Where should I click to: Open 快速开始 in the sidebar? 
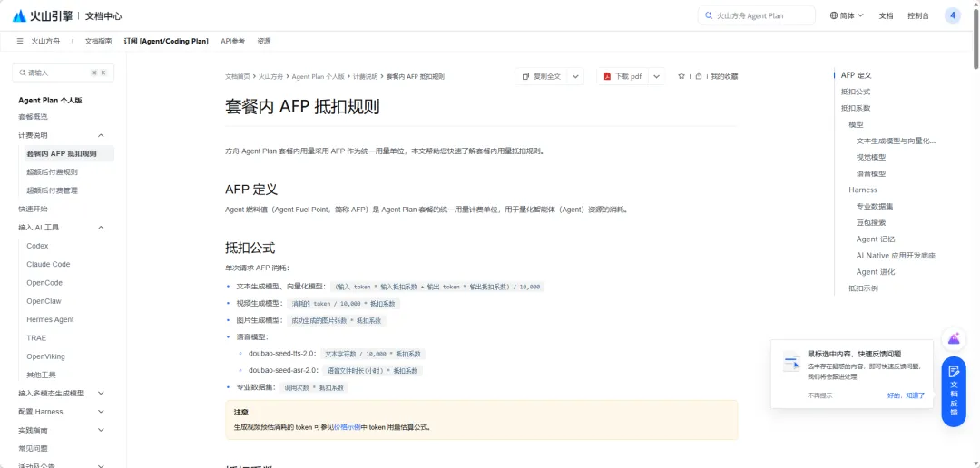tap(34, 209)
